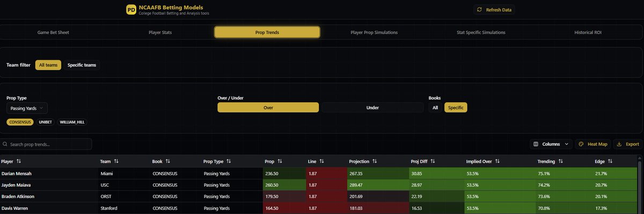Switch to Over props

point(268,108)
